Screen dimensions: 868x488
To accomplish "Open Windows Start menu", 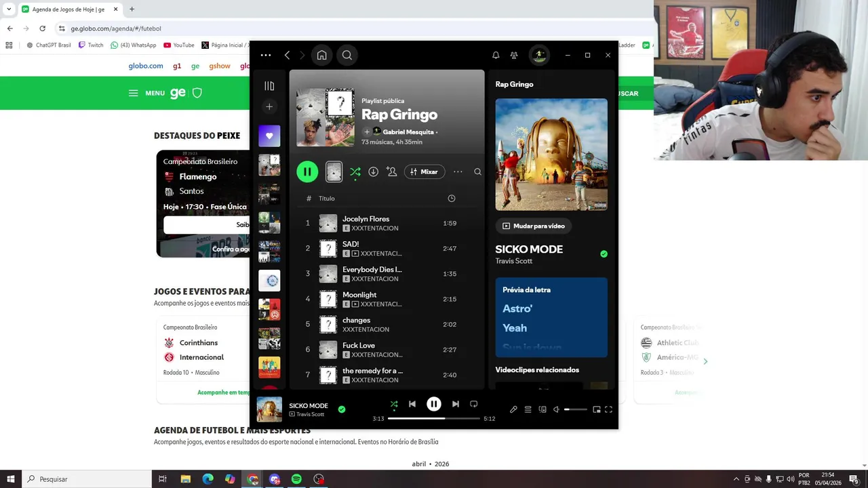I will [11, 479].
